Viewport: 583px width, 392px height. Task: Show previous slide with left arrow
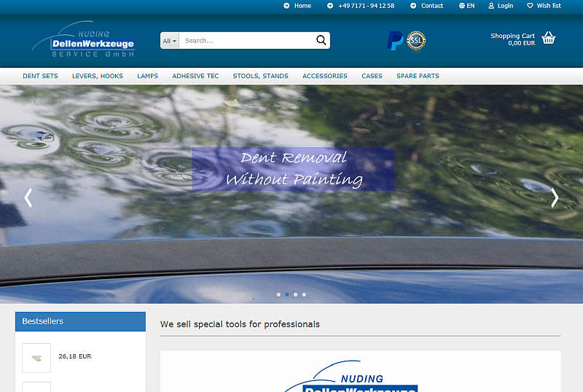28,198
